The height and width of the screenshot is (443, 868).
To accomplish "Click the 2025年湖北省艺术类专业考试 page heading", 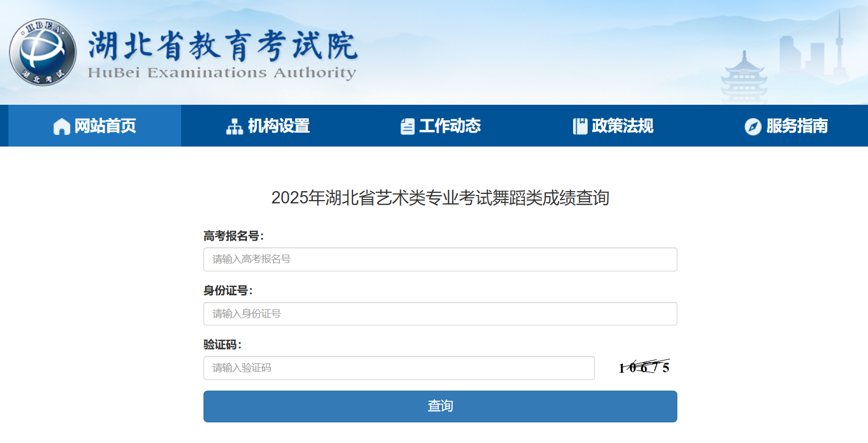I will [x=440, y=198].
